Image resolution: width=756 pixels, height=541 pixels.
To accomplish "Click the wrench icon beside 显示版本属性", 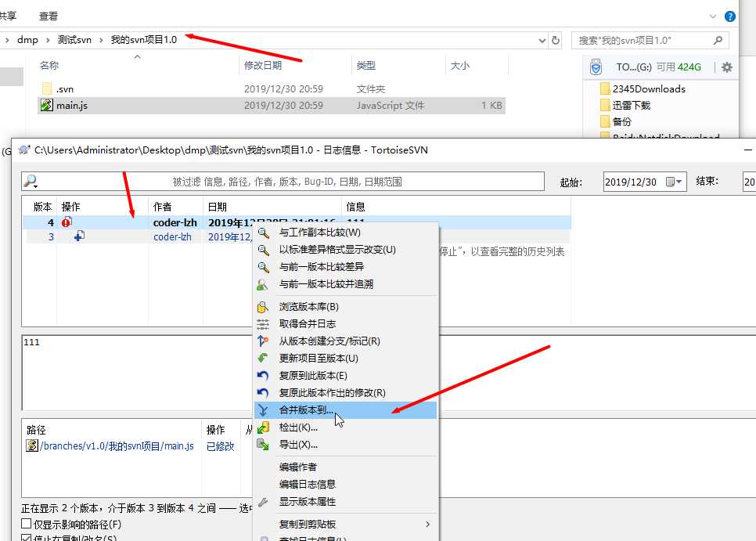I will tap(263, 502).
